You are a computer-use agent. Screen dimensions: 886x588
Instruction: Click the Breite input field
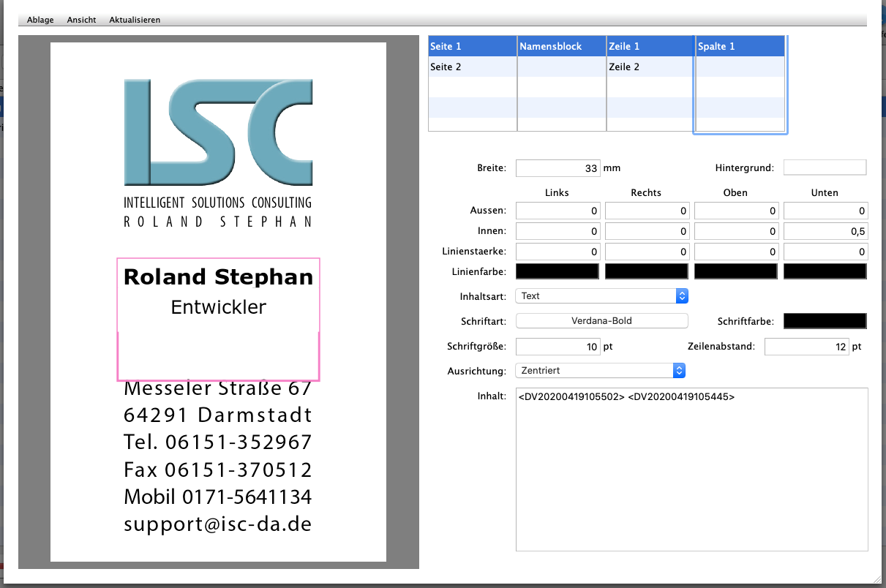point(557,168)
